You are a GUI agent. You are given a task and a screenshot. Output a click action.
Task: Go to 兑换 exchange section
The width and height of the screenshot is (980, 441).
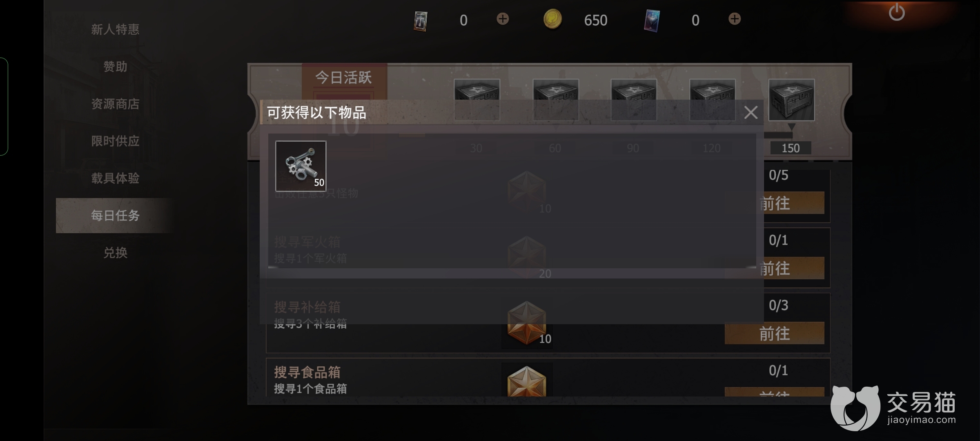click(115, 253)
